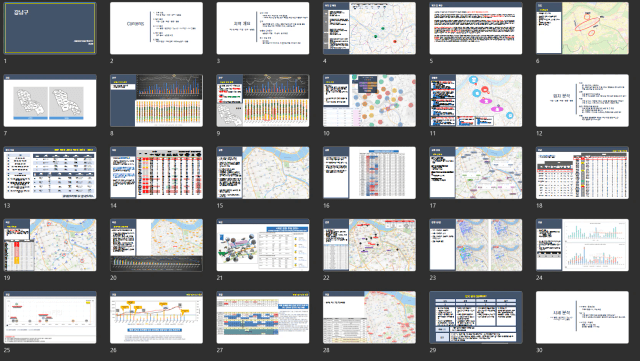Screen dimensions: 640x361
Task: Select slide 11 with blue and pink markers
Action: 476,100
